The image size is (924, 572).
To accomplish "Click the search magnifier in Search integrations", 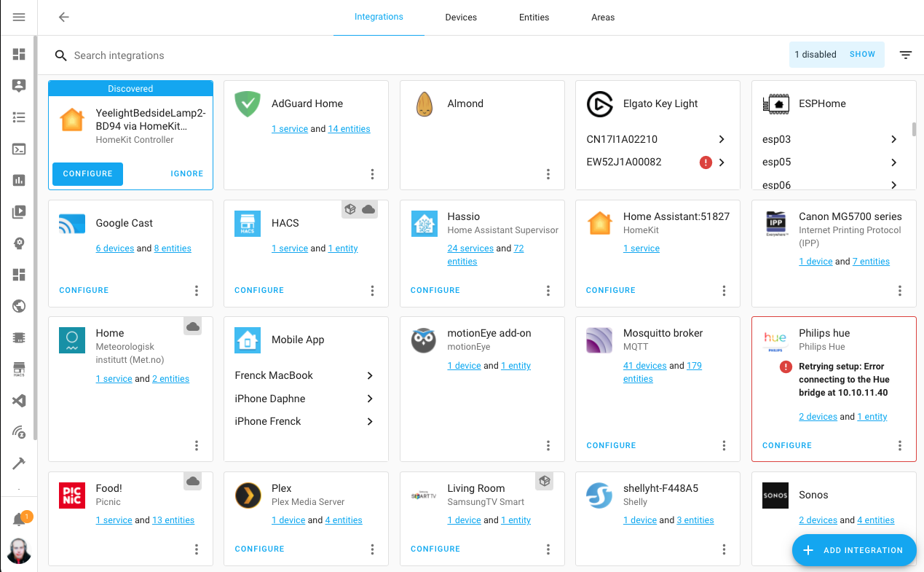I will click(x=60, y=55).
